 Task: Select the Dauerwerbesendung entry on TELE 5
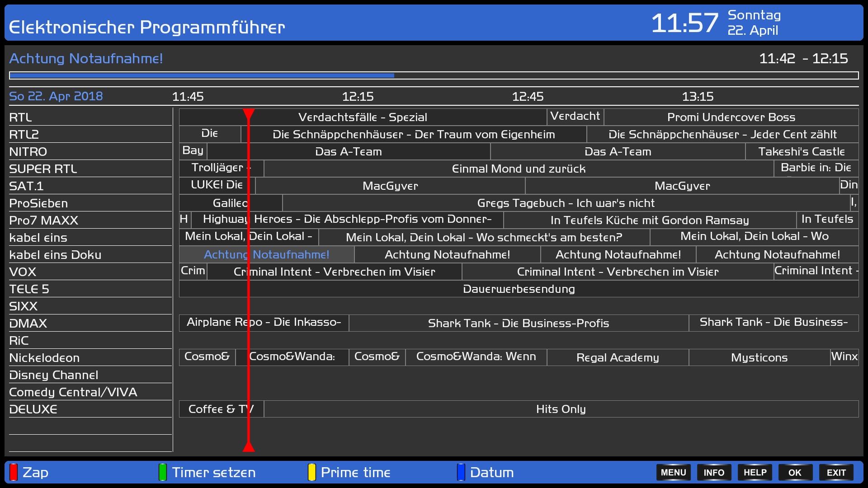(x=519, y=289)
